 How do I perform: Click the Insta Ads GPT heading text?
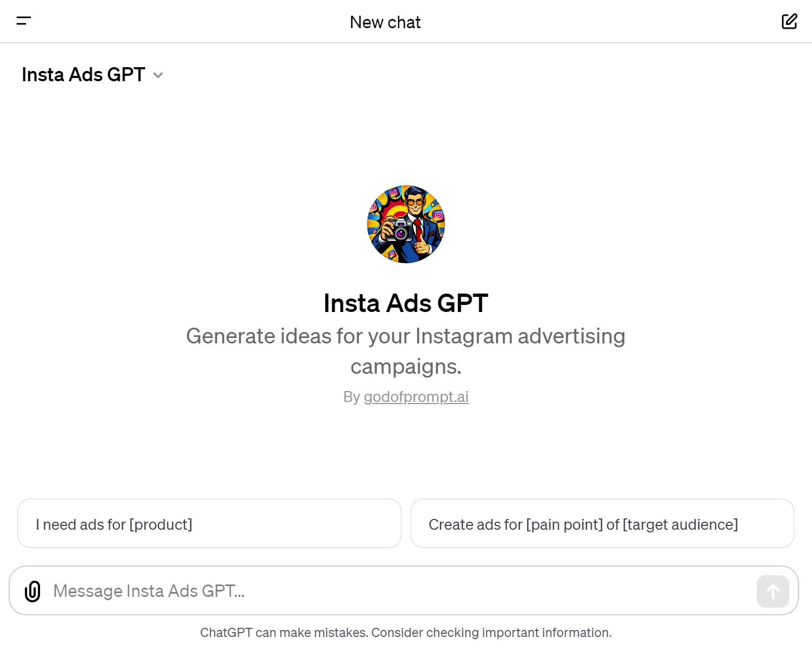[x=405, y=303]
